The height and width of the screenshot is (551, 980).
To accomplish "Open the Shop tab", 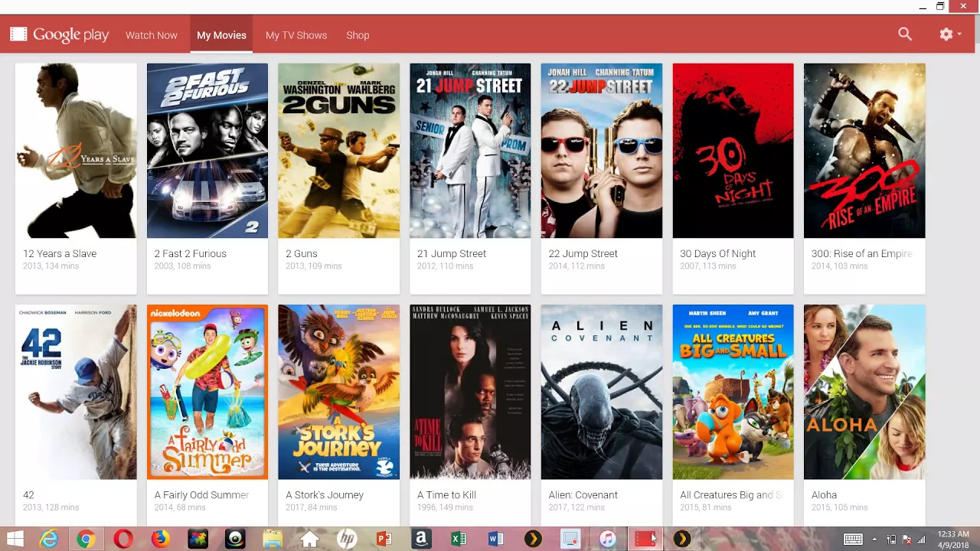I will [358, 35].
